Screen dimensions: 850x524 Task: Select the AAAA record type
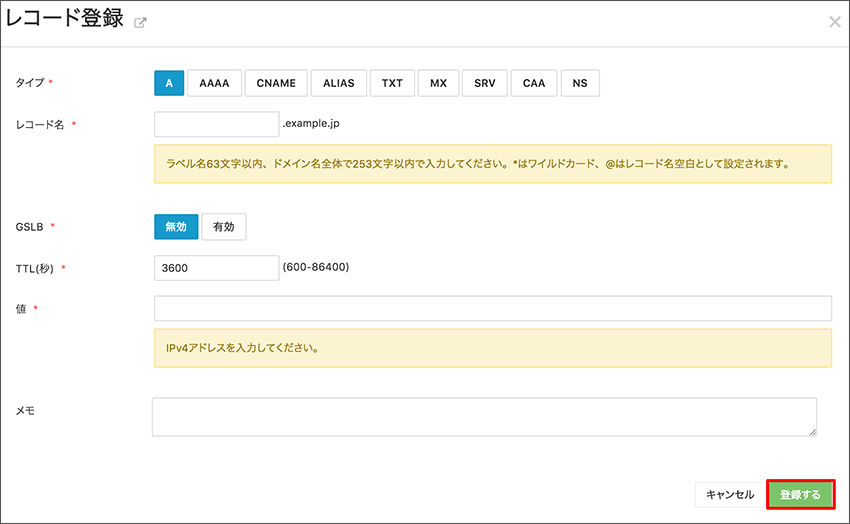214,83
